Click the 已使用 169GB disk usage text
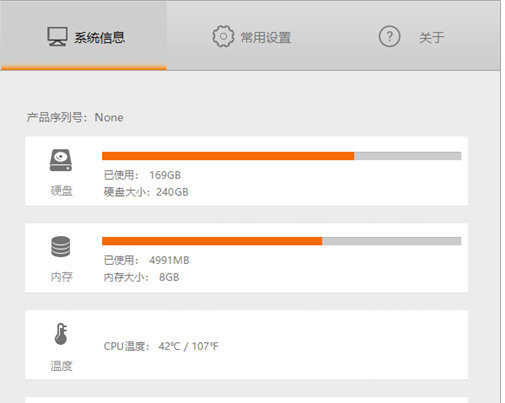 142,175
